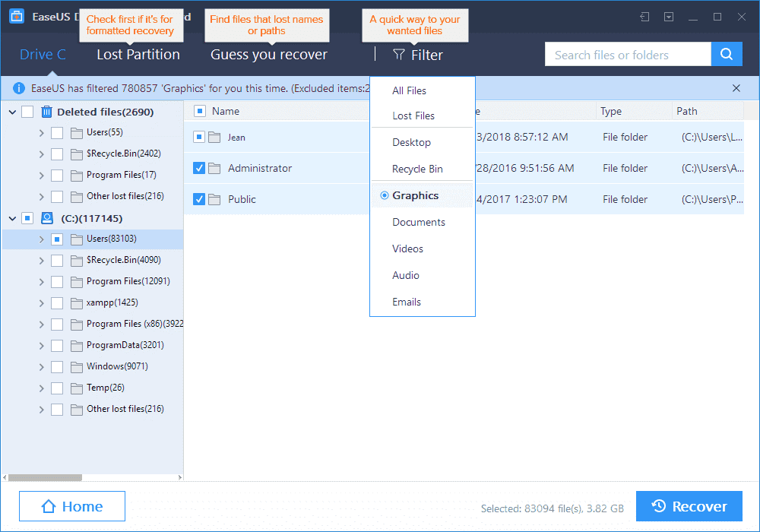The width and height of the screenshot is (760, 532).
Task: Click the Users(55) folder icon
Action: click(77, 133)
